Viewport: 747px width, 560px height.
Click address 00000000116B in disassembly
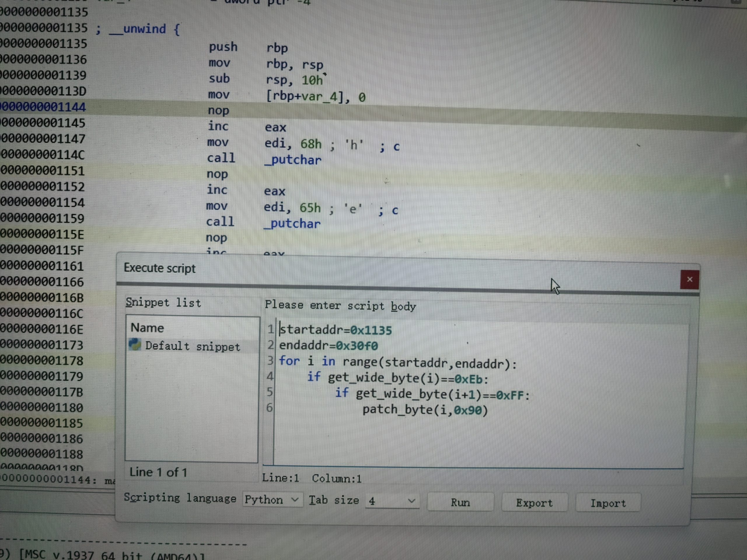click(41, 297)
